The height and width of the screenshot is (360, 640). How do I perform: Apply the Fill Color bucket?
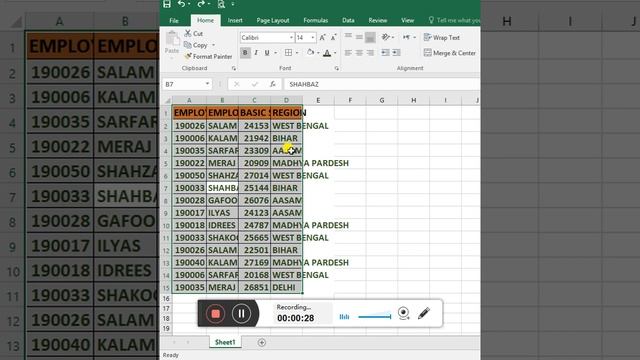pyautogui.click(x=311, y=53)
